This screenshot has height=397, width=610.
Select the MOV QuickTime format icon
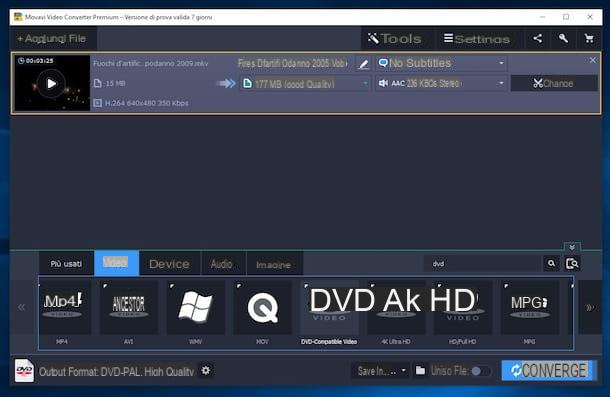coord(263,307)
